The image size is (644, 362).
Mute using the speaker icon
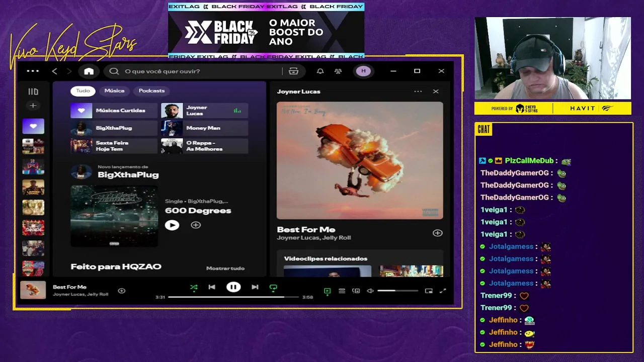click(x=370, y=291)
